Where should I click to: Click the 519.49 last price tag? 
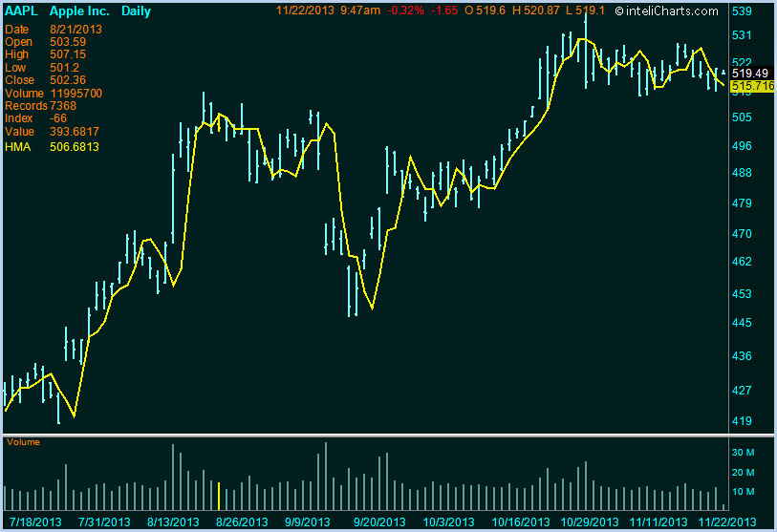click(x=750, y=74)
